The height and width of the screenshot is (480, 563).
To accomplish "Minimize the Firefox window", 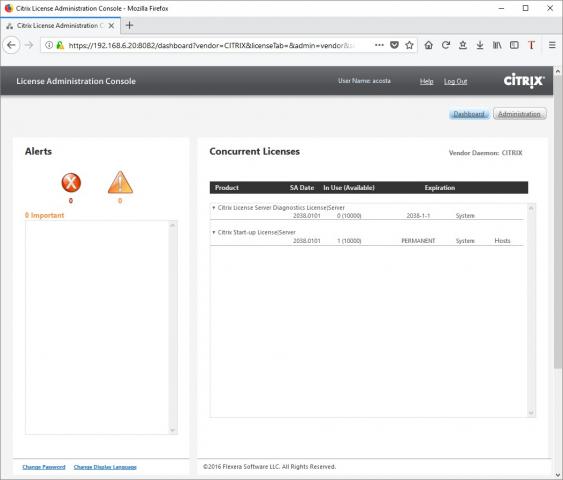I will (501, 8).
